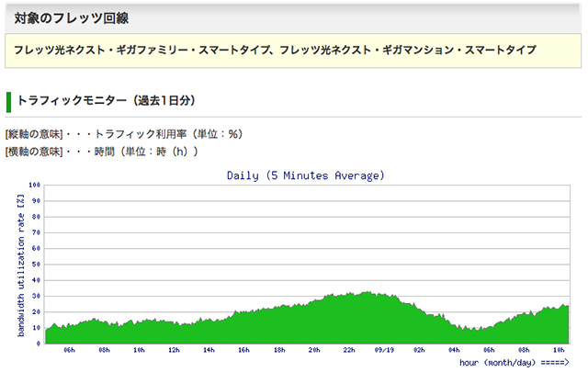The height and width of the screenshot is (372, 588).
Task: Click the 16h tick on the time axis
Action: coord(244,349)
